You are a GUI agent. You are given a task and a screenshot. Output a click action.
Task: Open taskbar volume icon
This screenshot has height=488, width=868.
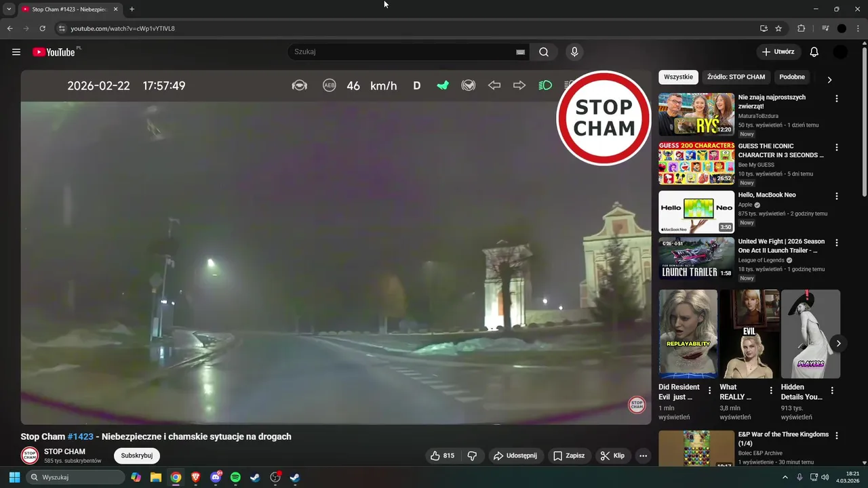tap(825, 477)
